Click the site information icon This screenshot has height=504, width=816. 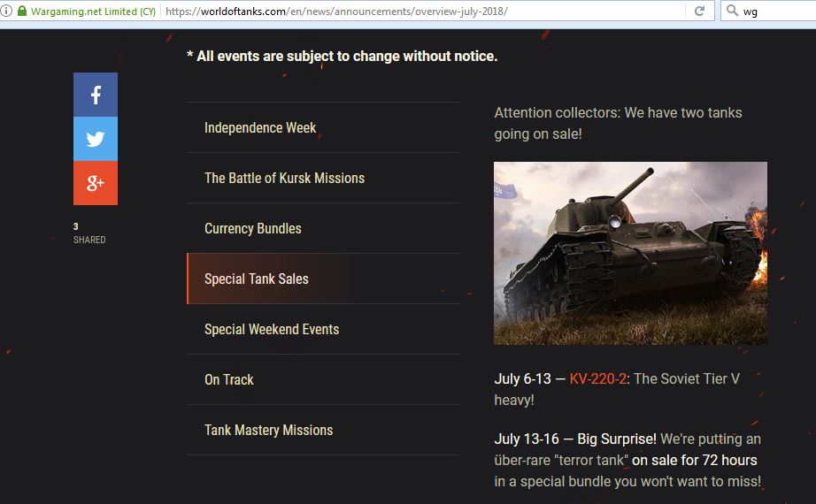[x=6, y=11]
